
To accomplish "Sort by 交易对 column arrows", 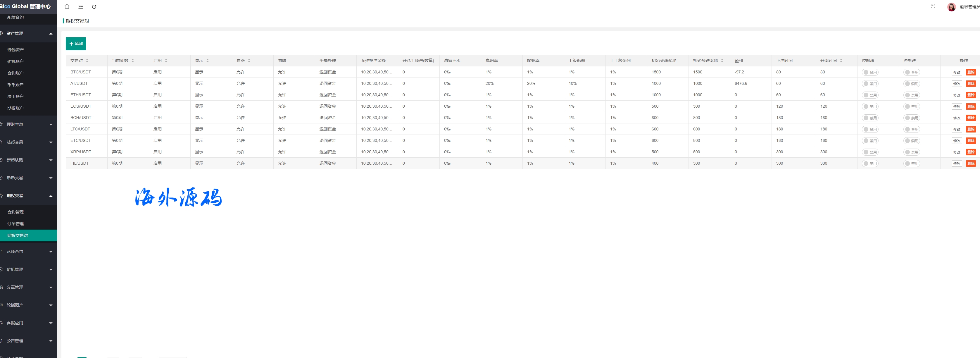I will (87, 61).
